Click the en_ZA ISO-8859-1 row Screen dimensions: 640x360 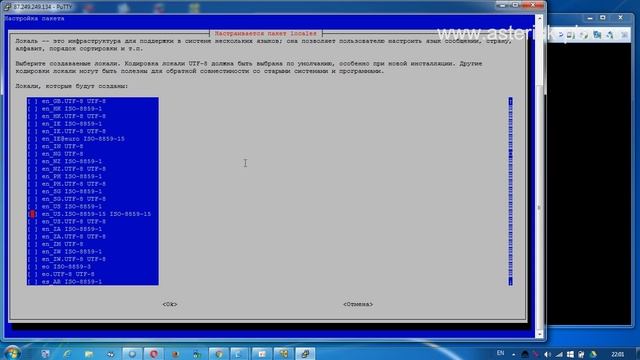[x=93, y=229]
